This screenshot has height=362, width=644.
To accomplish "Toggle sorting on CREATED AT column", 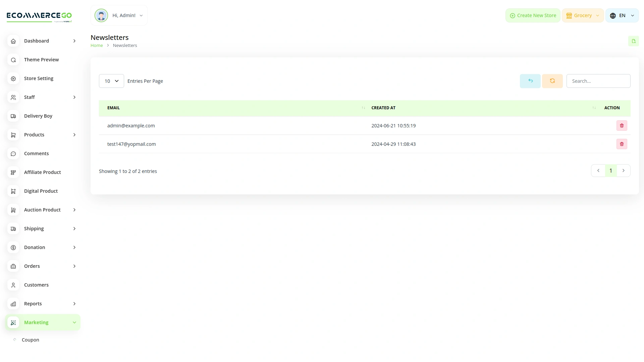I will coord(594,108).
